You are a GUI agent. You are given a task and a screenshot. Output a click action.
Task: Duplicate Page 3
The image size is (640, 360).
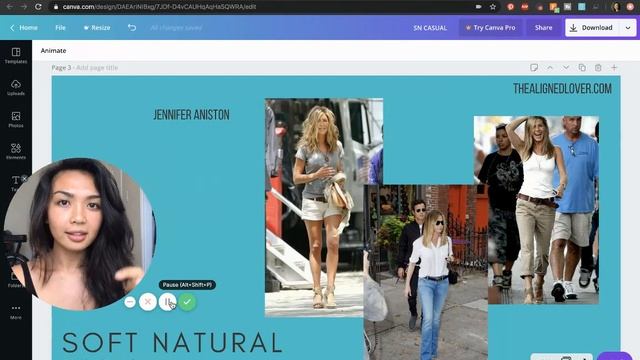582,68
